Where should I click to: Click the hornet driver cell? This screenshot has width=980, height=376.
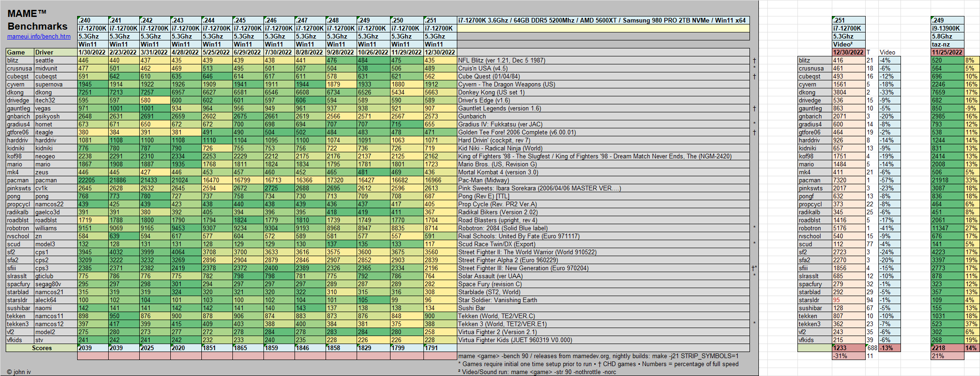pyautogui.click(x=56, y=124)
